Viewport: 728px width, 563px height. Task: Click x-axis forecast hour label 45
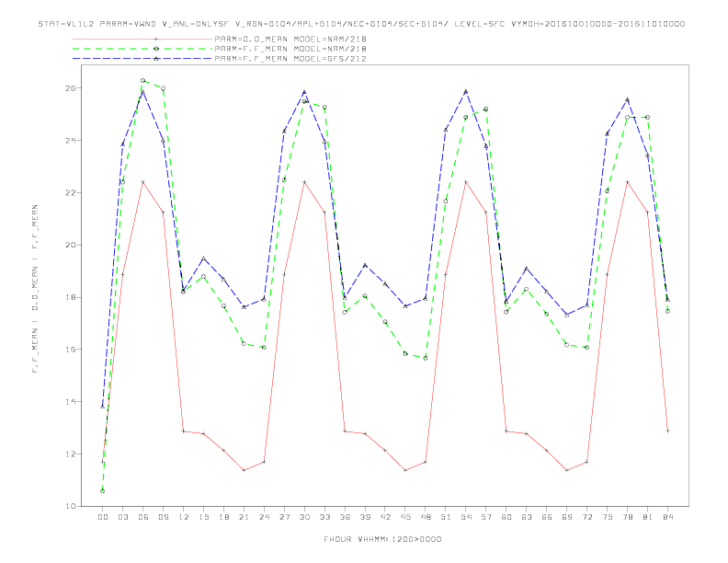point(405,517)
